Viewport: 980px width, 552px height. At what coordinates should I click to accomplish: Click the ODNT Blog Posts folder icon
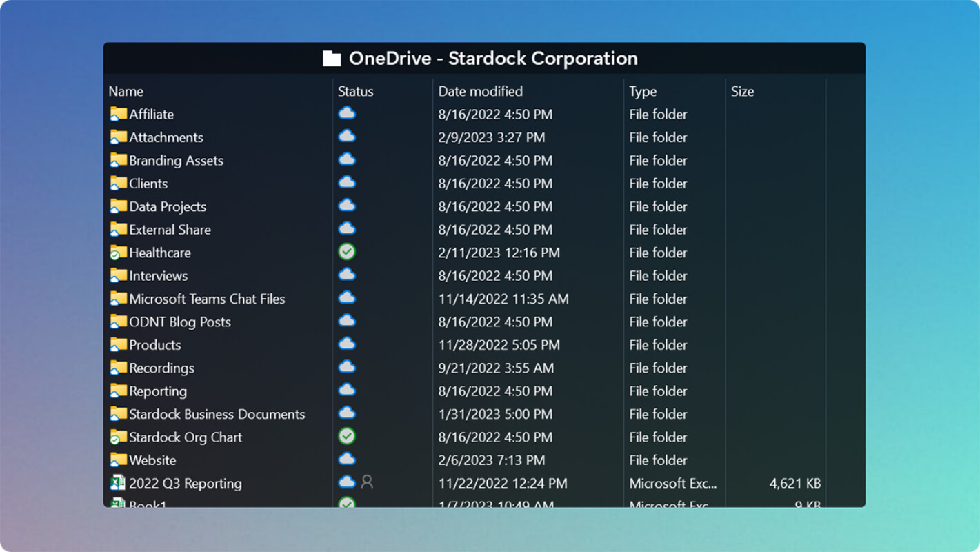(x=118, y=322)
